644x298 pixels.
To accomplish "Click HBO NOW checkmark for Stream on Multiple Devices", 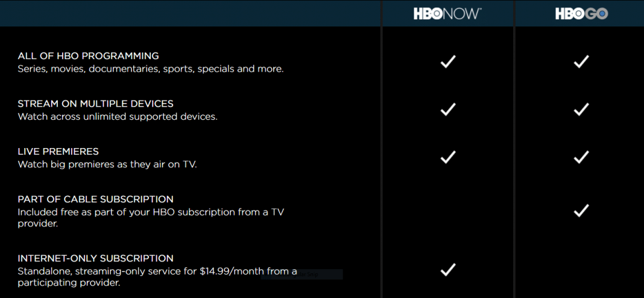I will click(448, 110).
